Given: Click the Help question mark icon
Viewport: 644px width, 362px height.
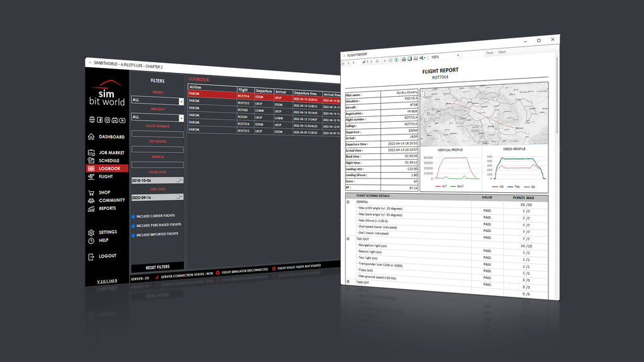Looking at the screenshot, I should tap(91, 241).
